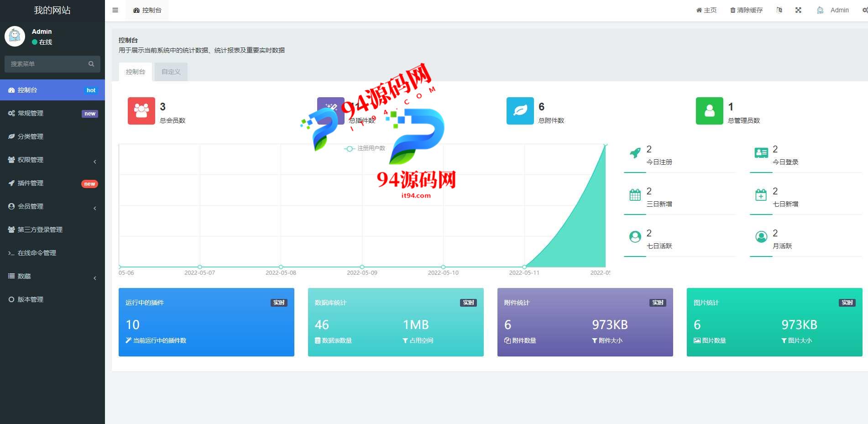
Task: Click the 在线 status under Admin
Action: (x=42, y=42)
